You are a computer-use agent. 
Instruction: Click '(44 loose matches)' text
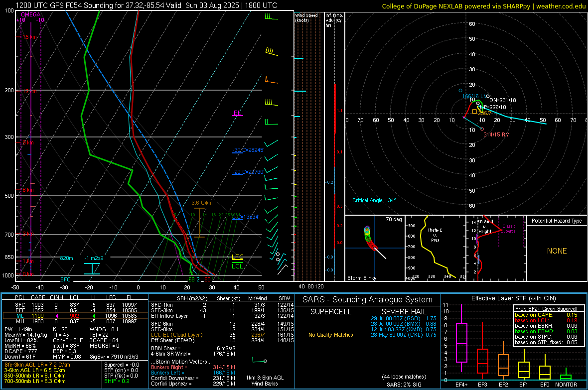(x=404, y=377)
